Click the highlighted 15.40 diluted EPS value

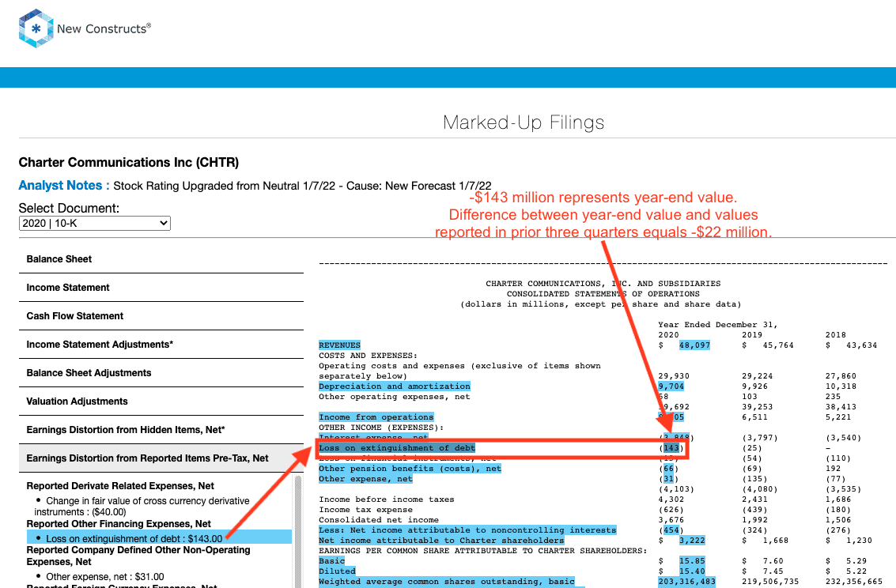click(x=692, y=571)
